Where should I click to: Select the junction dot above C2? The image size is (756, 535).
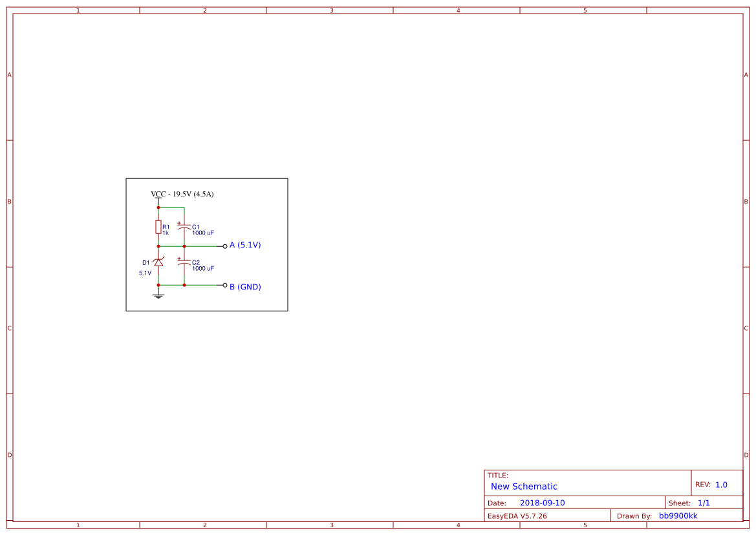(x=184, y=246)
